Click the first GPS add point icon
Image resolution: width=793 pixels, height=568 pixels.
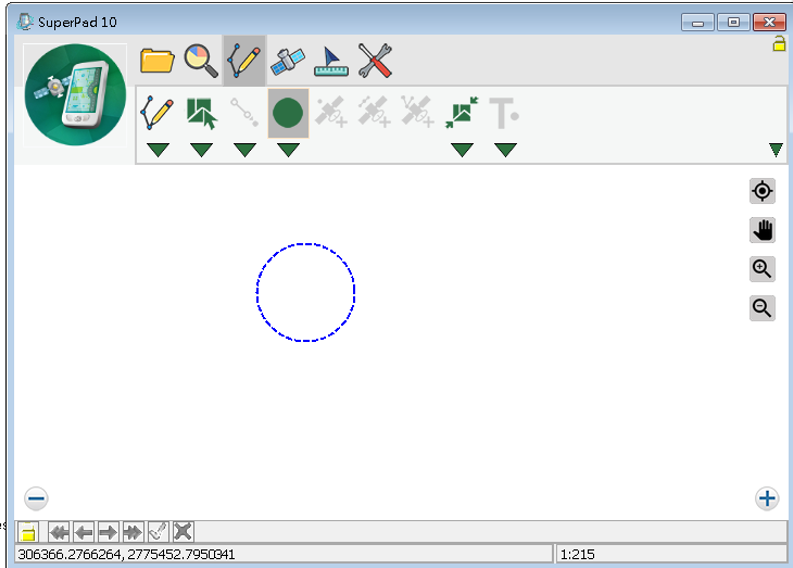tap(331, 112)
